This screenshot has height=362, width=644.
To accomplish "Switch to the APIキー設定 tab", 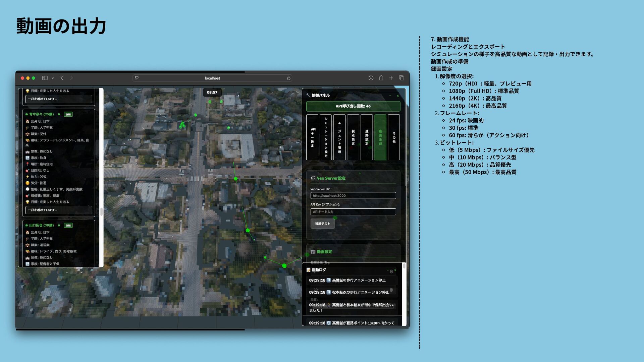I will (x=312, y=137).
